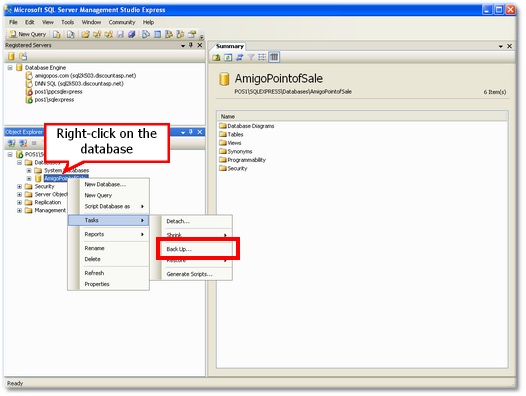Open the Help menu
Image resolution: width=526 pixels, height=396 pixels.
(x=148, y=22)
